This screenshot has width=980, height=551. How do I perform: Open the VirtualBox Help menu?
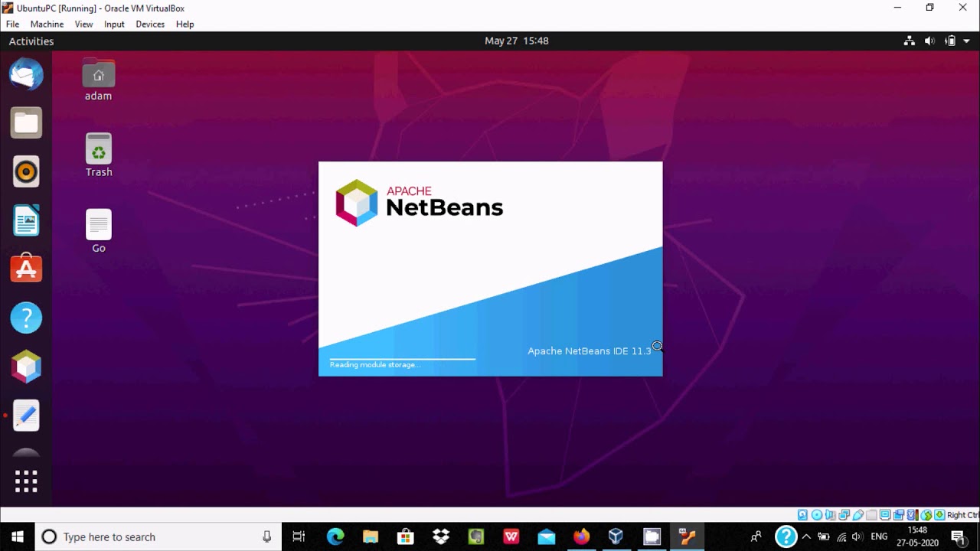click(x=185, y=24)
